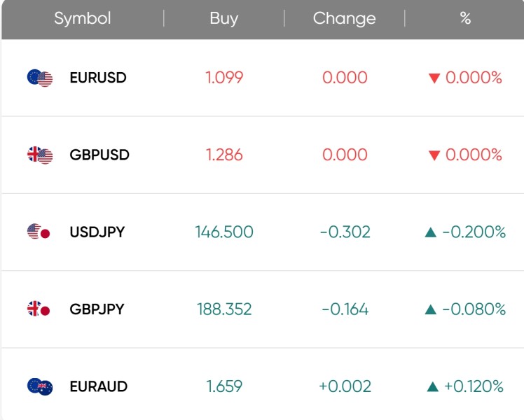The image size is (524, 420).
Task: Click the USDJPY flag pair icon
Action: 39,232
